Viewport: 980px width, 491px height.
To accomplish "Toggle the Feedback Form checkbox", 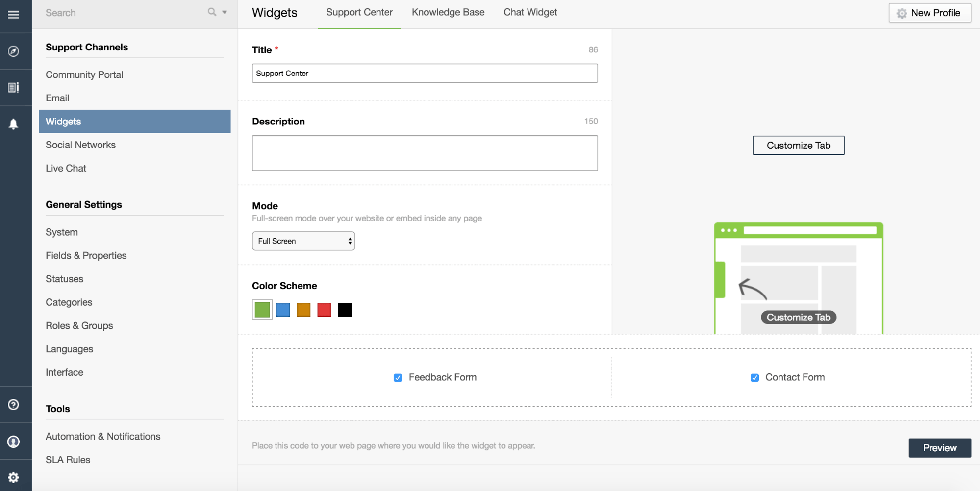I will [x=398, y=378].
